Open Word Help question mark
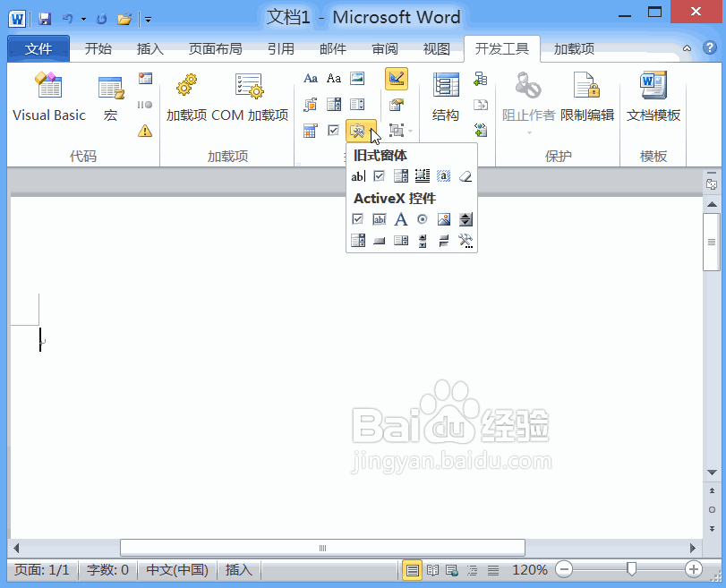 click(x=709, y=47)
